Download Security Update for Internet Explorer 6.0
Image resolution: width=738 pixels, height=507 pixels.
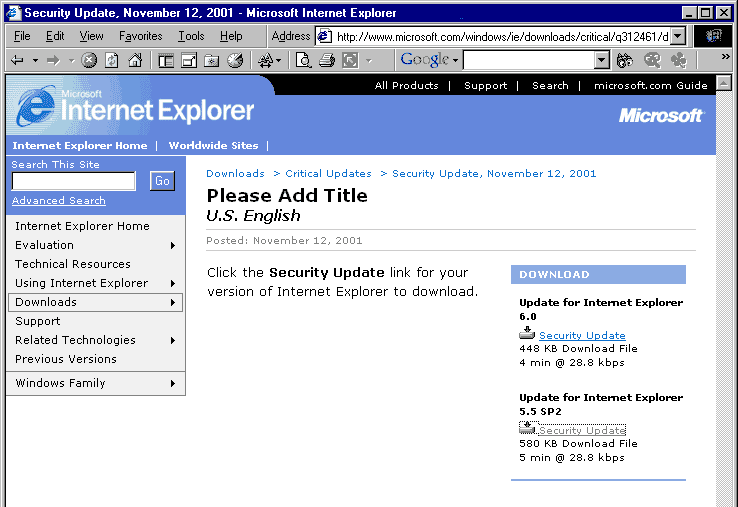(x=582, y=336)
